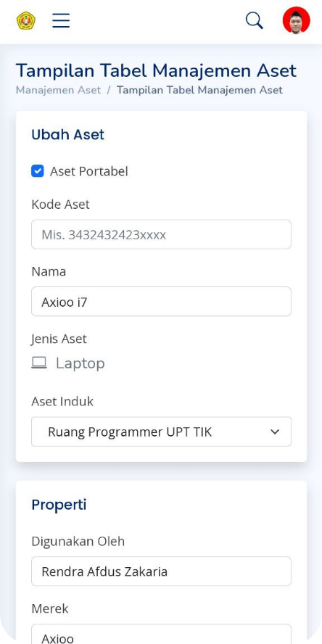Click the Kode Aset field label
Viewport: 322px width, 644px height.
tap(60, 205)
